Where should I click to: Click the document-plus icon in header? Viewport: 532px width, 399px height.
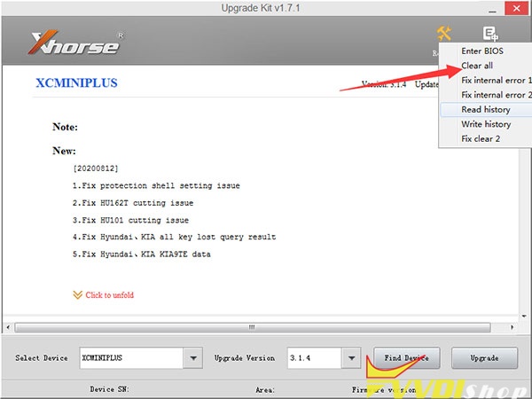(x=489, y=34)
